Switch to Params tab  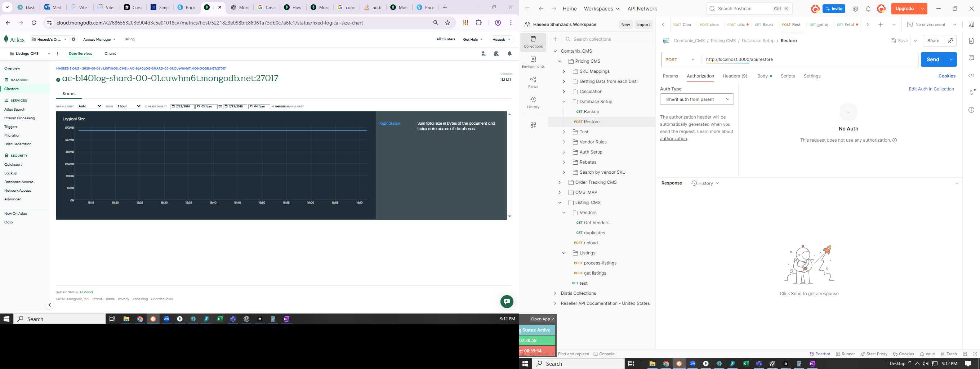[x=670, y=76]
